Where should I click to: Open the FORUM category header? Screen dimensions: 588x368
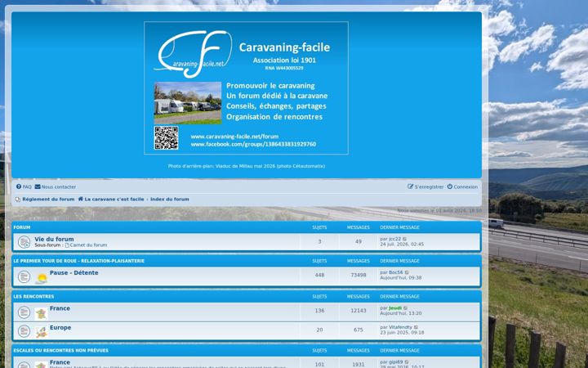click(22, 227)
